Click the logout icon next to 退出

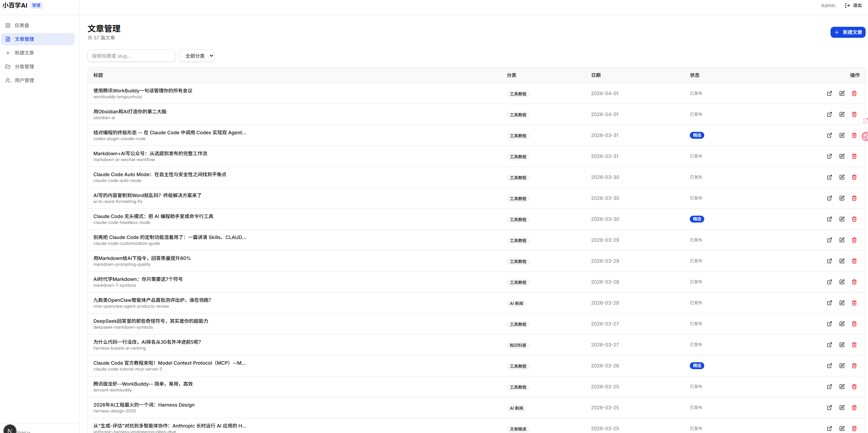click(x=847, y=5)
